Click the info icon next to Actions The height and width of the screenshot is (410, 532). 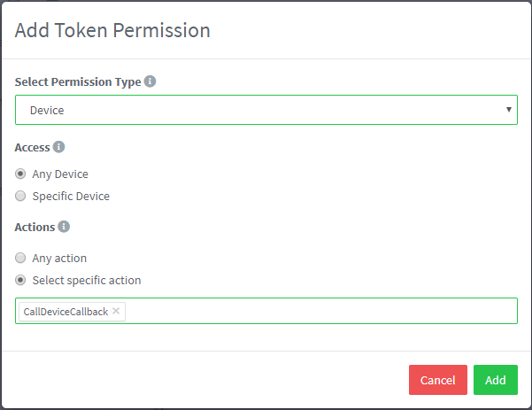pyautogui.click(x=64, y=227)
